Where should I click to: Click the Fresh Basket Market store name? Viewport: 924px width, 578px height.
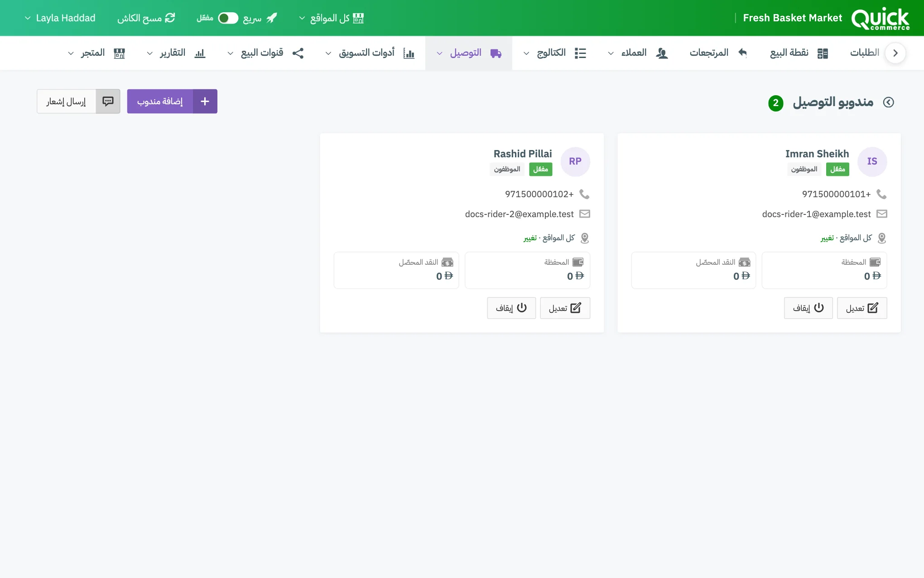coord(792,18)
